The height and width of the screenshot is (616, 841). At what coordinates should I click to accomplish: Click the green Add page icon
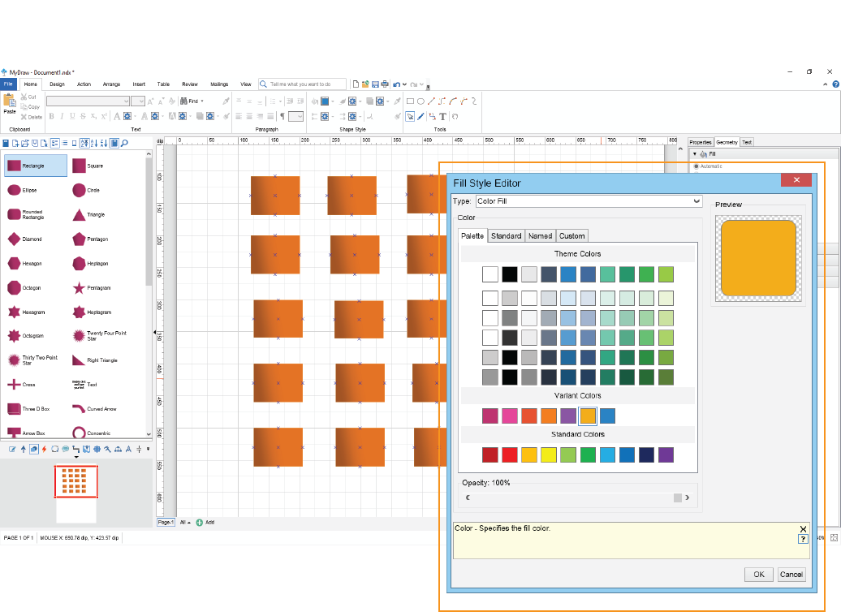(200, 522)
